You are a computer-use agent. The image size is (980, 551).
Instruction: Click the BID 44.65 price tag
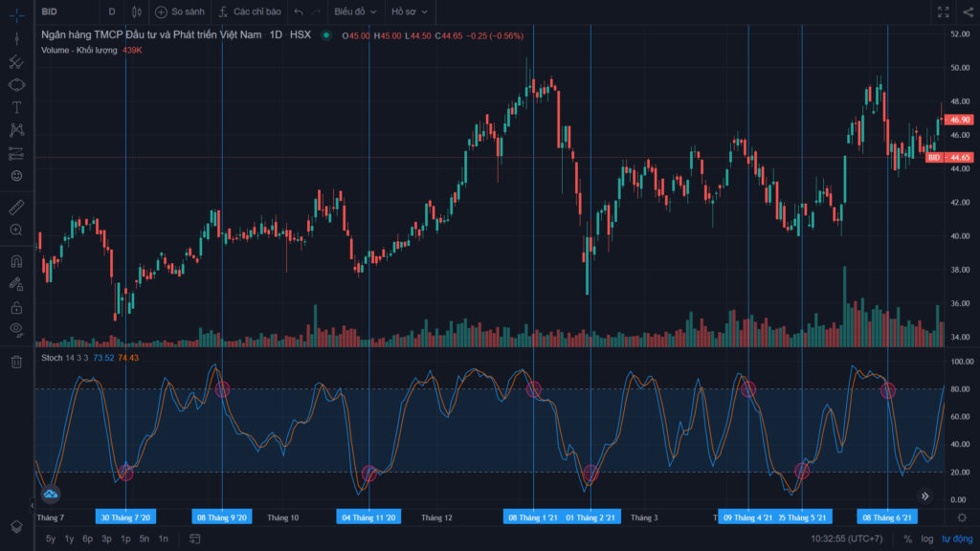coord(949,158)
